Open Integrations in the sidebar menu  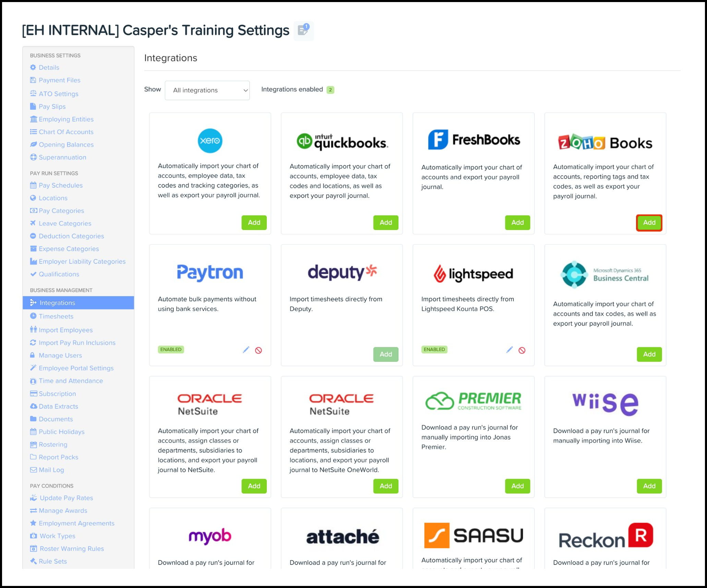pyautogui.click(x=57, y=303)
